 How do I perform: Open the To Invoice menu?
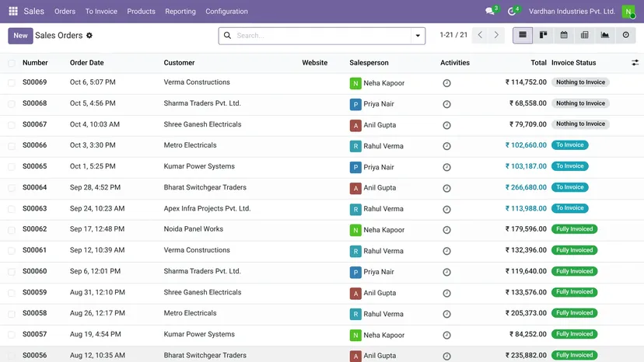click(x=101, y=12)
